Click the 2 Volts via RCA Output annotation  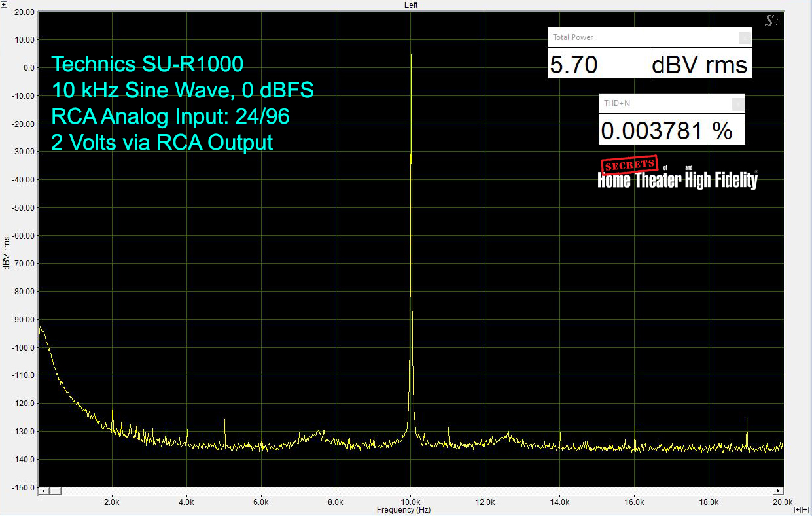point(162,143)
